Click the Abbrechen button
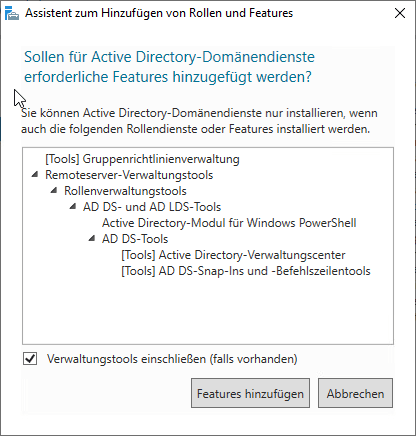The image size is (416, 436). [355, 393]
